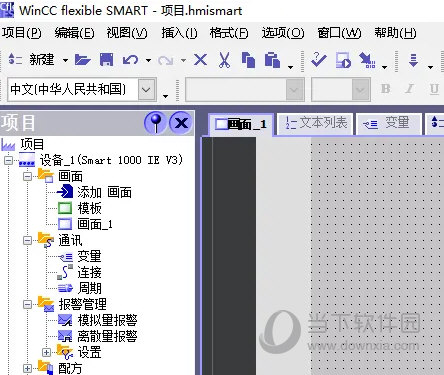The height and width of the screenshot is (375, 444).
Task: Select the 模板 tree item
Action: click(x=89, y=208)
